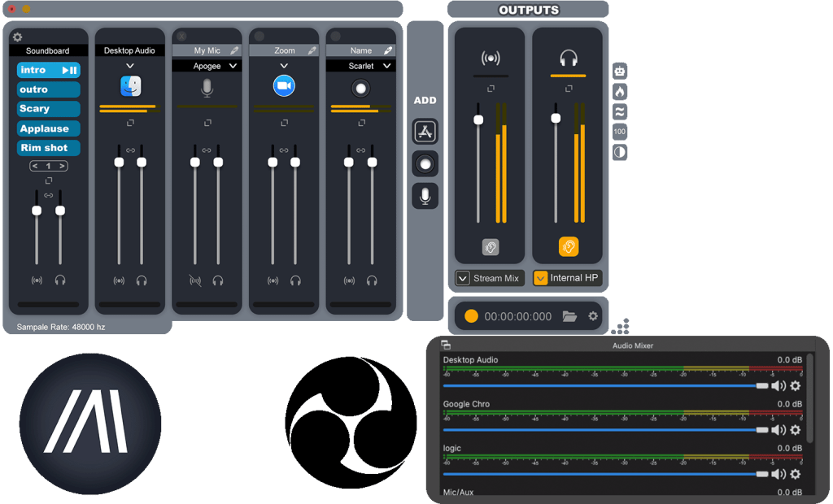Click headphone output fader handle
The width and height of the screenshot is (833, 504).
(x=556, y=118)
